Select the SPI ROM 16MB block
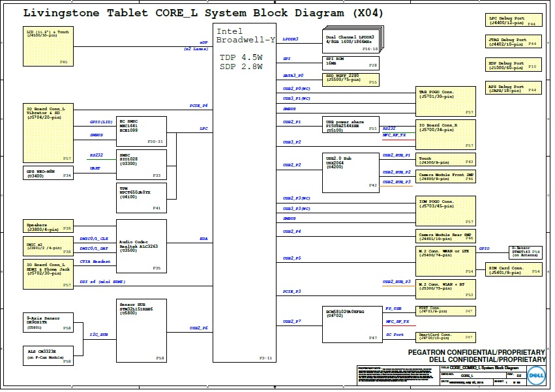The height and width of the screenshot is (392, 555). pos(351,63)
